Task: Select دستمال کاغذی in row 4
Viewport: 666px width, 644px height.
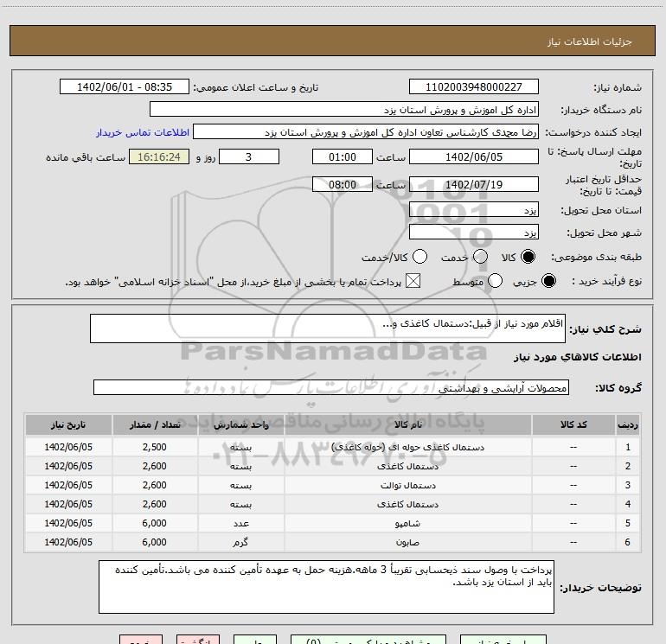Action: click(x=407, y=504)
